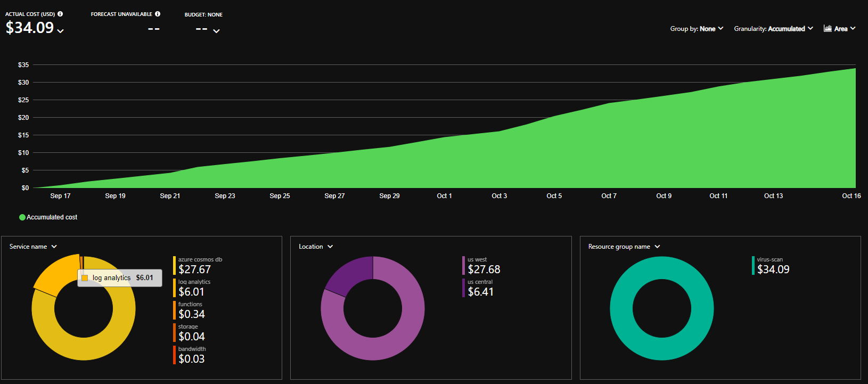This screenshot has width=868, height=384.
Task: Click bandwidth red legend color swatch
Action: [174, 355]
